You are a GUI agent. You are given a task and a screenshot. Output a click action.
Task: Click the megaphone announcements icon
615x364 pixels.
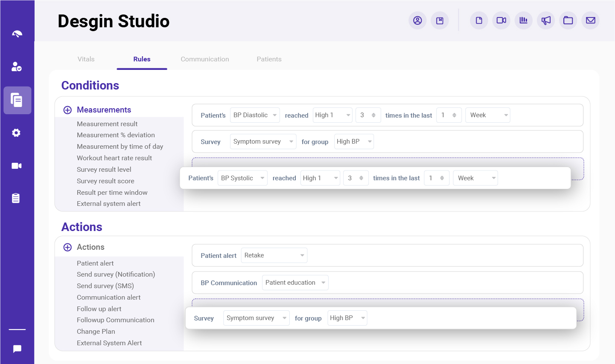546,20
